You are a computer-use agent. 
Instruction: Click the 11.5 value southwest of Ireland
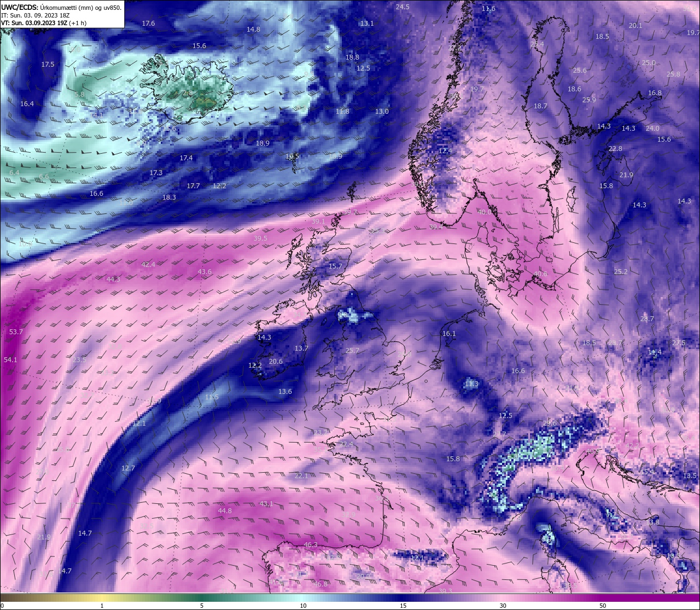(x=212, y=397)
